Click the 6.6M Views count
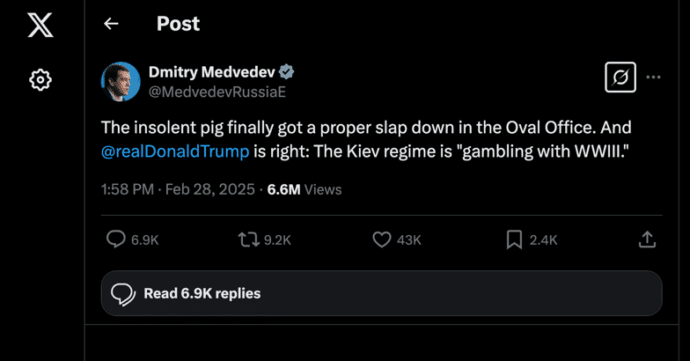The width and height of the screenshot is (690, 361). 305,189
